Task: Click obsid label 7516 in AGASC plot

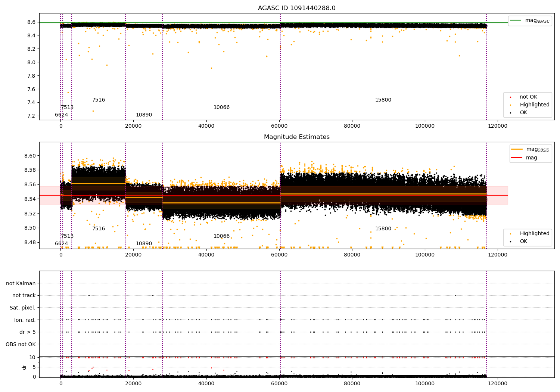Action: tap(99, 100)
